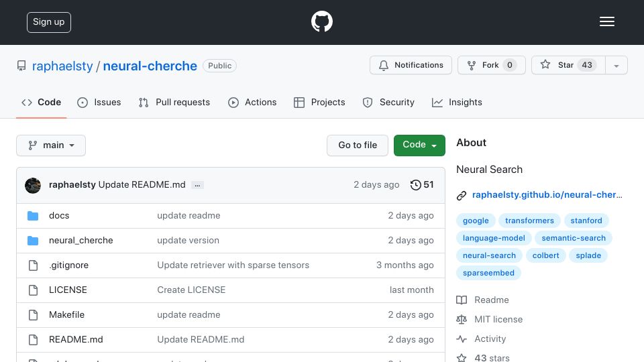Click the .gitignore file icon

click(34, 265)
